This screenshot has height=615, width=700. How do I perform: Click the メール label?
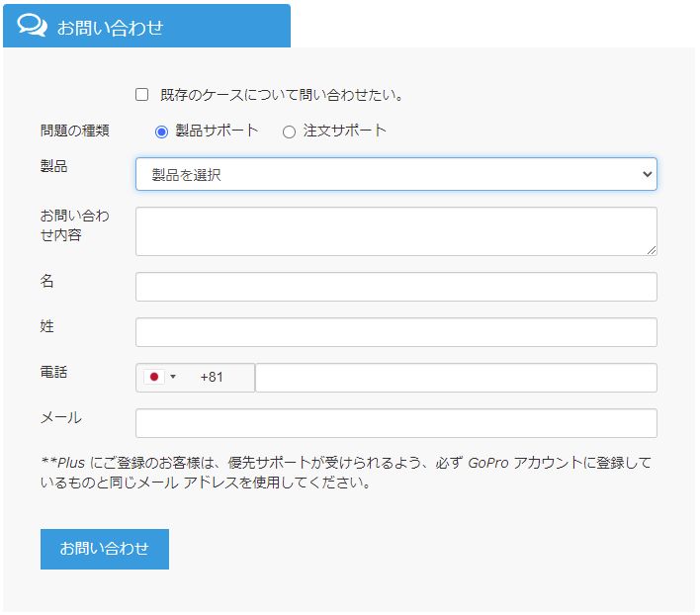[60, 417]
